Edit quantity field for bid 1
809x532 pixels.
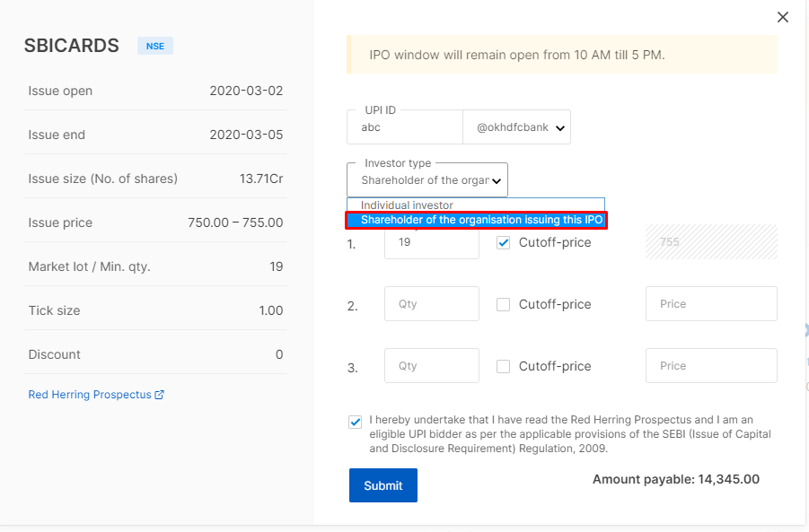(x=432, y=241)
